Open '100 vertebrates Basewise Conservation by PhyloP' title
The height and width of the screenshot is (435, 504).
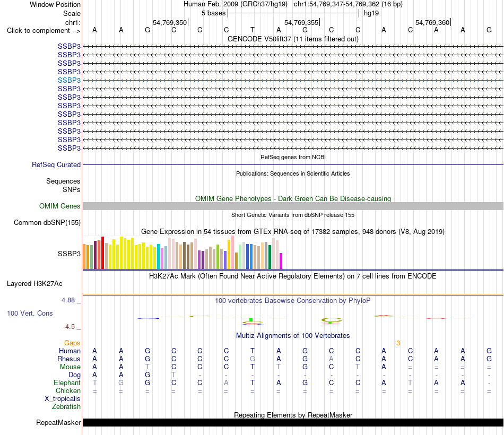[293, 301]
